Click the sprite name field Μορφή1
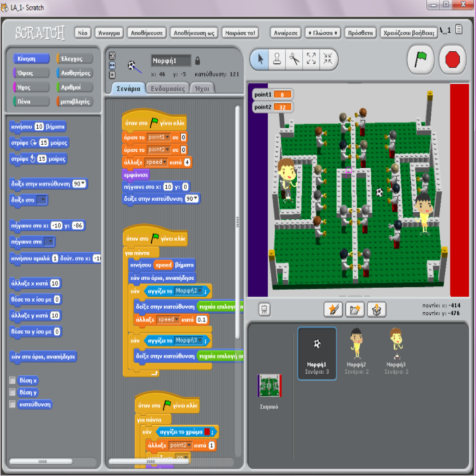Image resolution: width=476 pixels, height=476 pixels. pos(171,61)
